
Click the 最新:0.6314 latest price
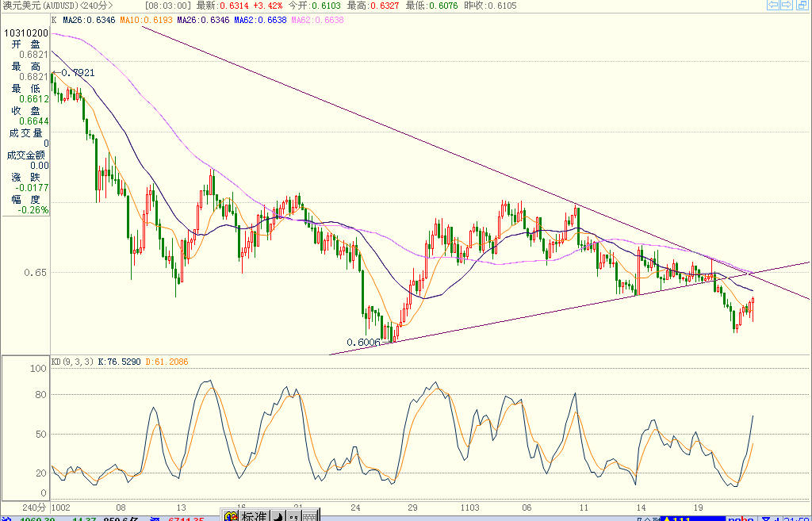(x=223, y=6)
